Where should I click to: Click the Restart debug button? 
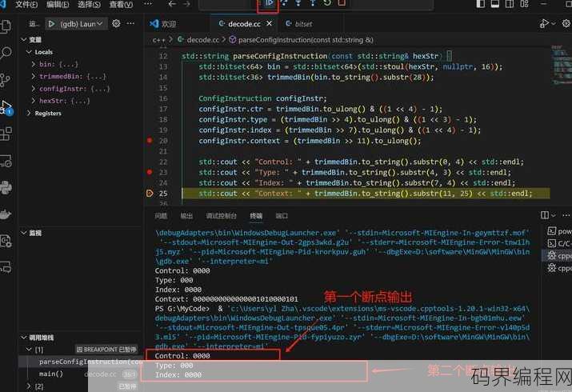pyautogui.click(x=327, y=3)
